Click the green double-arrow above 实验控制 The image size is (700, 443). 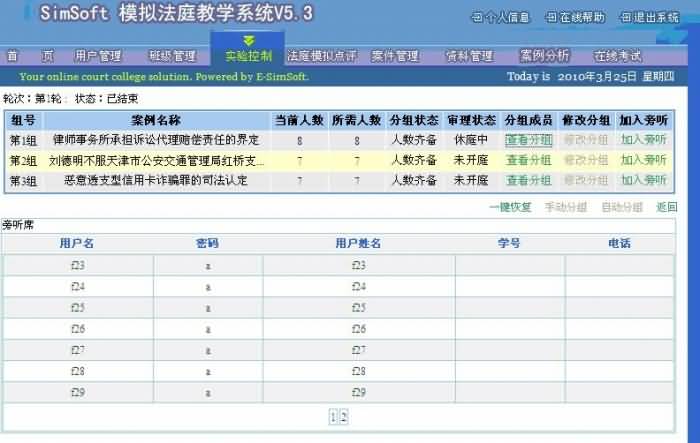[x=249, y=40]
